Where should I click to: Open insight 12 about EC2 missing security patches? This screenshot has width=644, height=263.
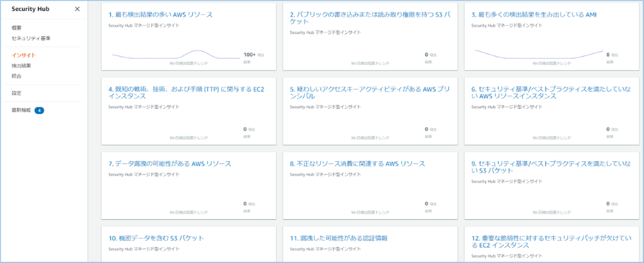coord(551,241)
